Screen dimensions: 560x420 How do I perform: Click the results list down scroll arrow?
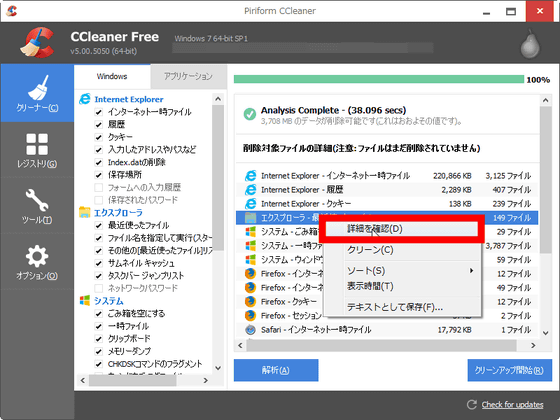(x=546, y=333)
